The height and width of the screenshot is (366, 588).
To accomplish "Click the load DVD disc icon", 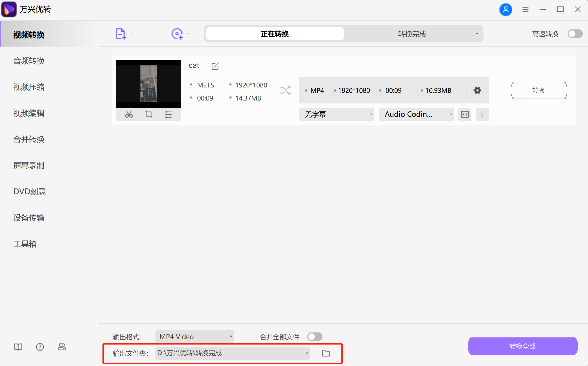I will point(177,34).
